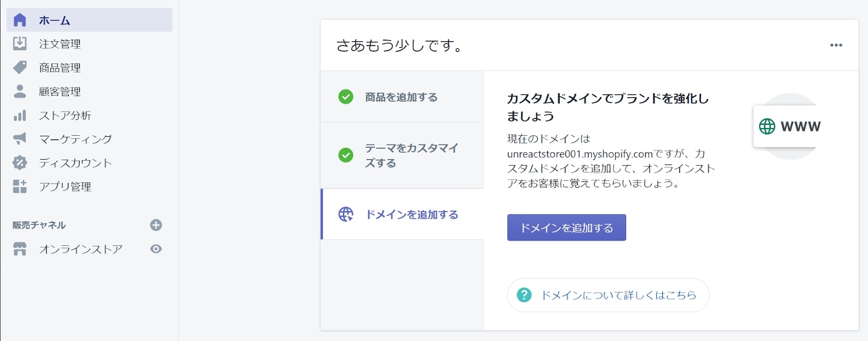Click the Products tag icon
The height and width of the screenshot is (341, 868).
point(20,67)
